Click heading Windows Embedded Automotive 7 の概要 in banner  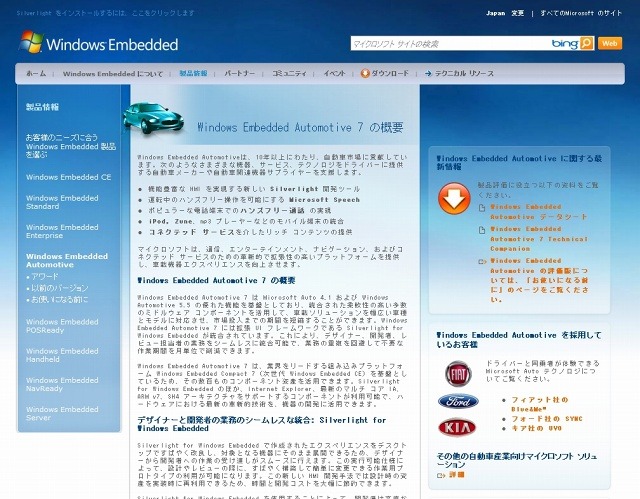(x=300, y=127)
